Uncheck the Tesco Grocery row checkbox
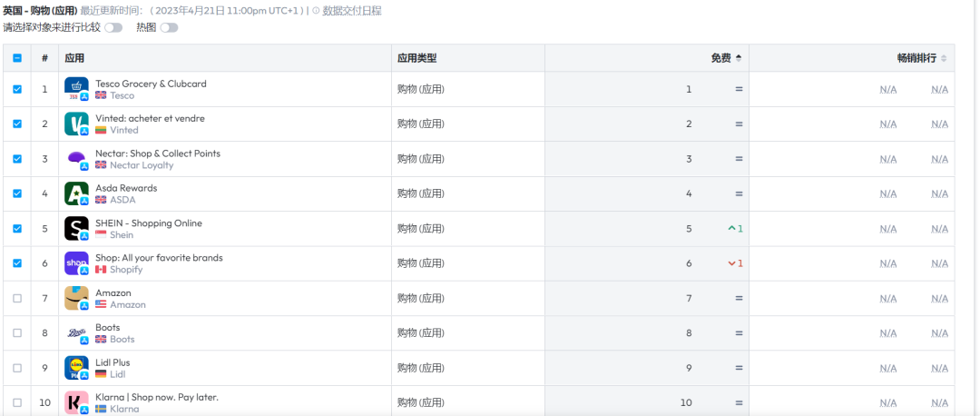Viewport: 980px width, 416px height. (x=17, y=89)
